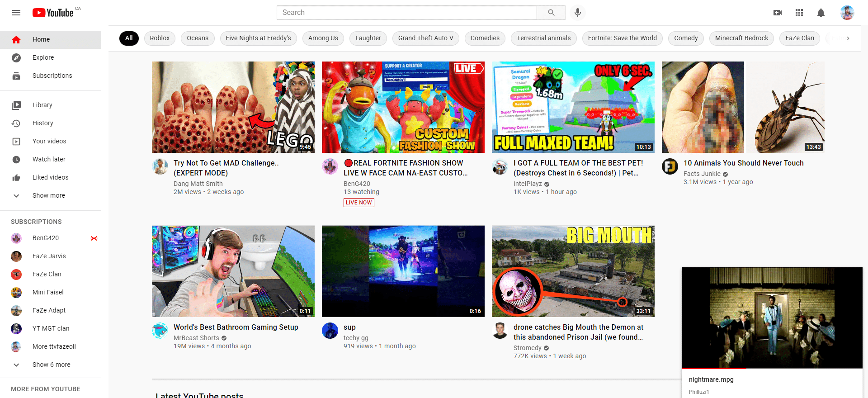The width and height of the screenshot is (868, 398).
Task: Click the YT MGT clan avatar
Action: click(x=16, y=328)
